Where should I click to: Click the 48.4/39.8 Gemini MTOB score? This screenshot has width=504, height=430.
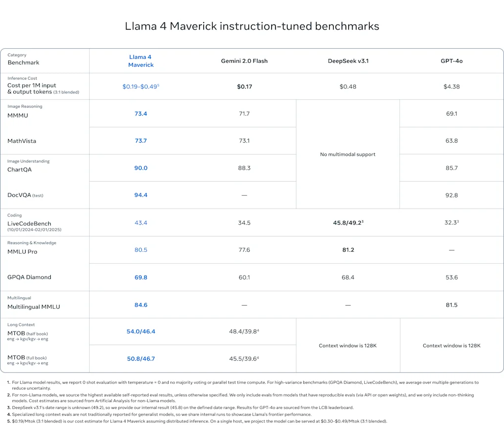tap(244, 331)
